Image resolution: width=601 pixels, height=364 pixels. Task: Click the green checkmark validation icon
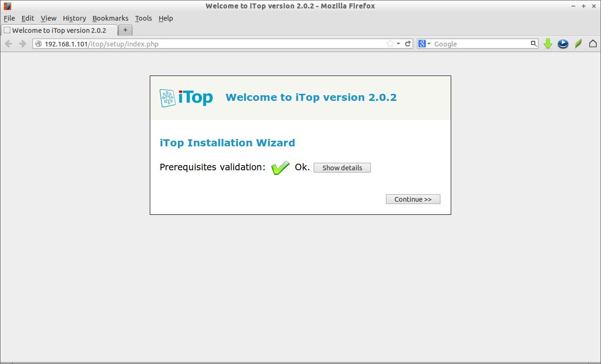pos(280,167)
